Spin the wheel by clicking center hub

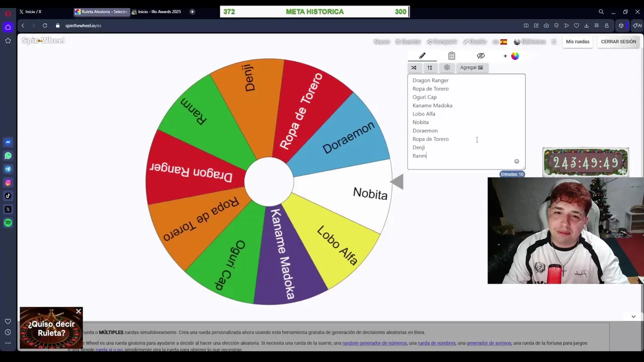(269, 182)
